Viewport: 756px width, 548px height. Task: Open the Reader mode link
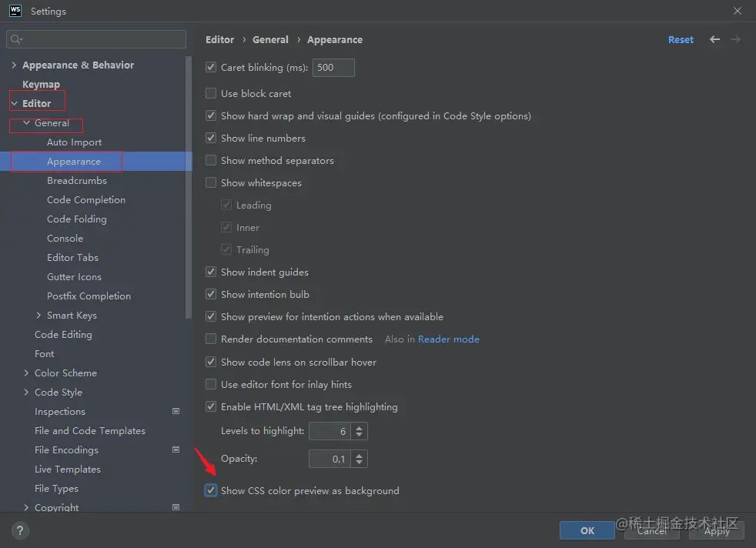[x=448, y=339]
